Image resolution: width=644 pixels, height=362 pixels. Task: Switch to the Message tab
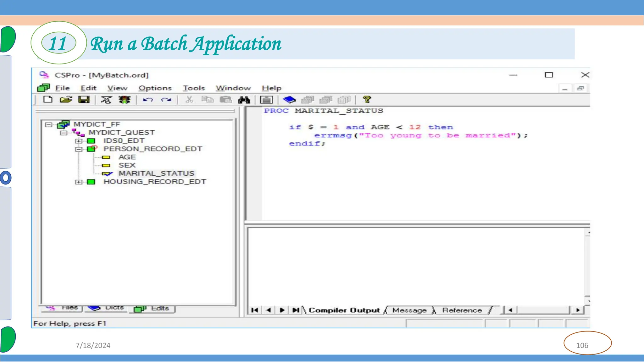409,310
